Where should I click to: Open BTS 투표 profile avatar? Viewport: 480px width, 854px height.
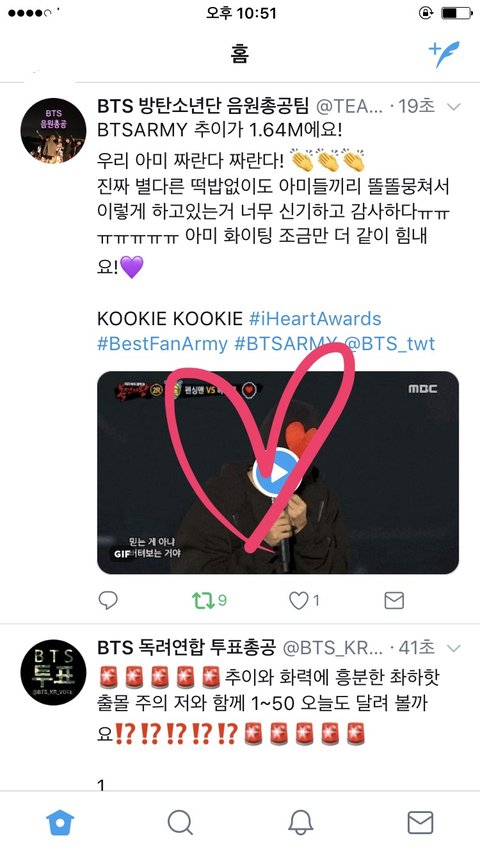pyautogui.click(x=53, y=672)
